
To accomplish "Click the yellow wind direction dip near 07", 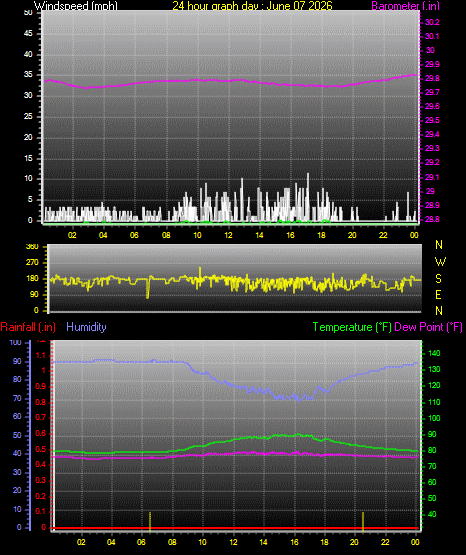I will [x=148, y=288].
